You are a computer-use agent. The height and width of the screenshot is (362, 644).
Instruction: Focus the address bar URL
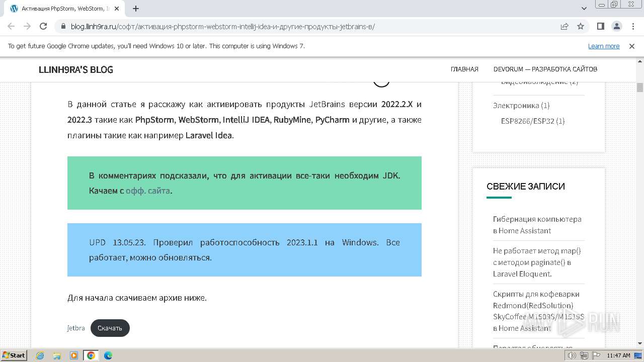pyautogui.click(x=223, y=26)
